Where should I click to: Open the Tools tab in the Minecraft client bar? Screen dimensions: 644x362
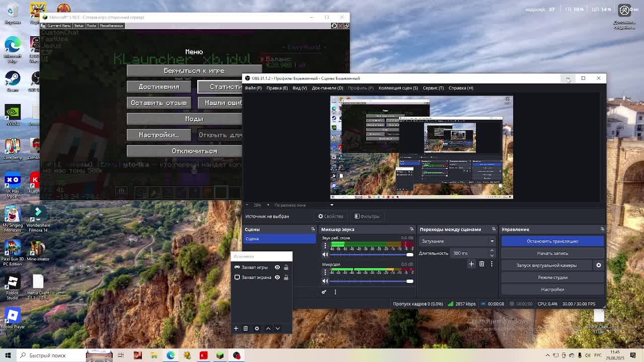(92, 26)
